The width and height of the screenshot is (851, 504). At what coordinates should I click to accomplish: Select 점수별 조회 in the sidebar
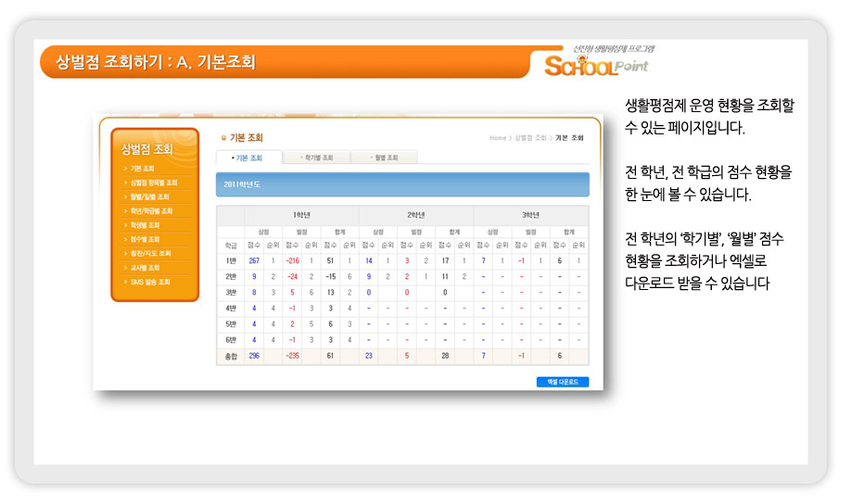click(145, 239)
